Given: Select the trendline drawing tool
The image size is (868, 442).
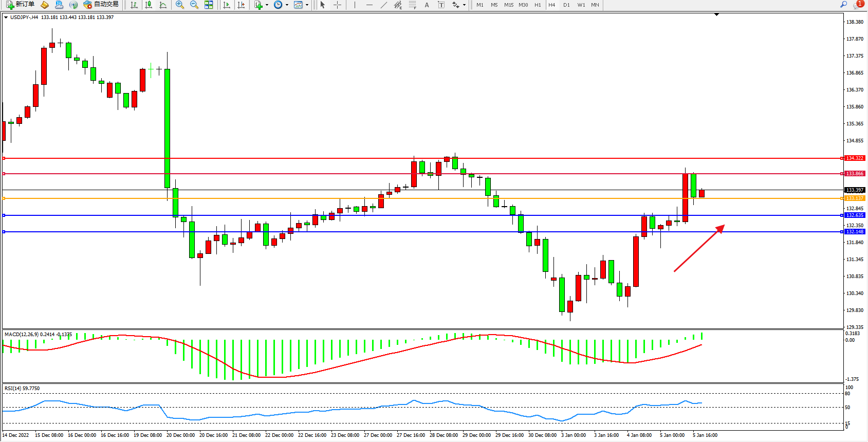Looking at the screenshot, I should tap(384, 5).
